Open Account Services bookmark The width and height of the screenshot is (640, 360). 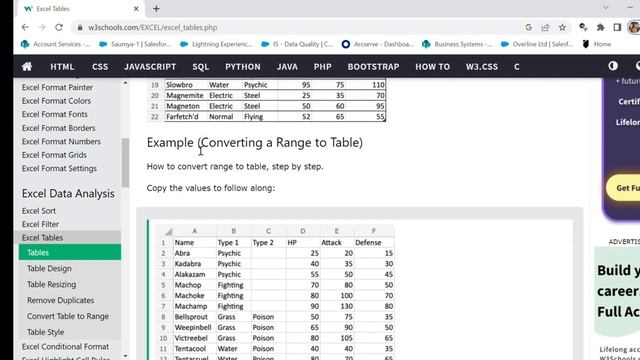(x=56, y=44)
